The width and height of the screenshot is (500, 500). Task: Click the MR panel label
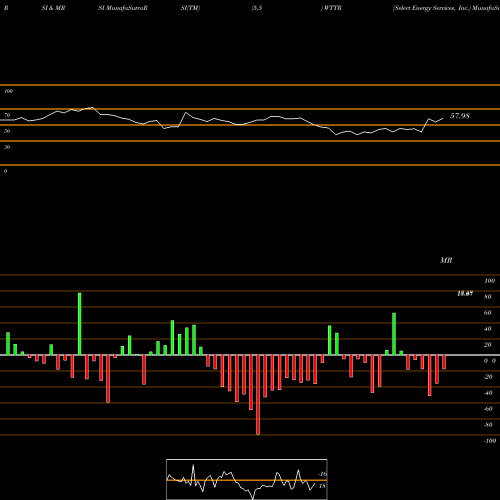click(x=446, y=260)
